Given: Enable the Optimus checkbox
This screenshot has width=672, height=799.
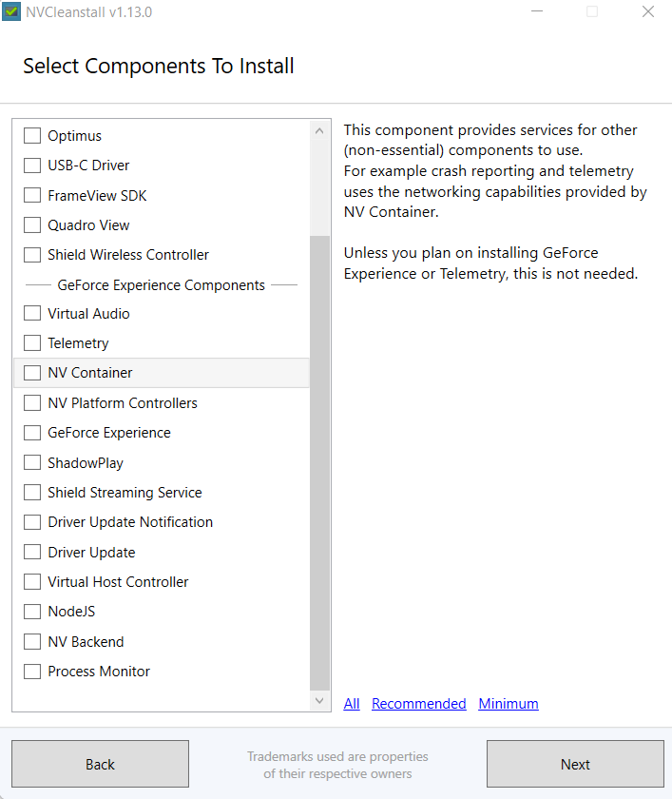Looking at the screenshot, I should coord(32,136).
